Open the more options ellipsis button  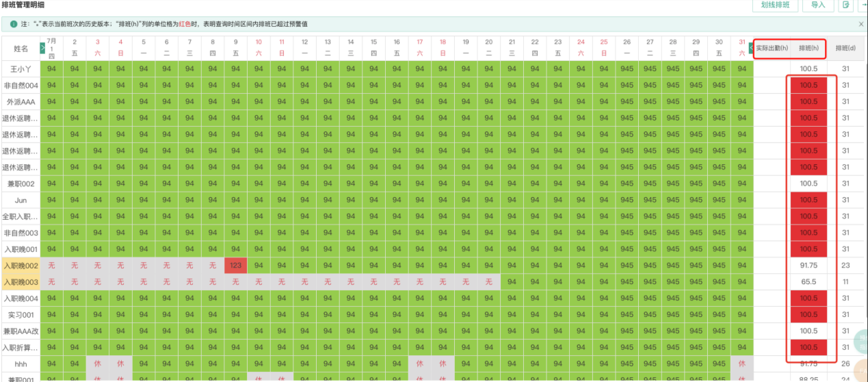point(863,5)
